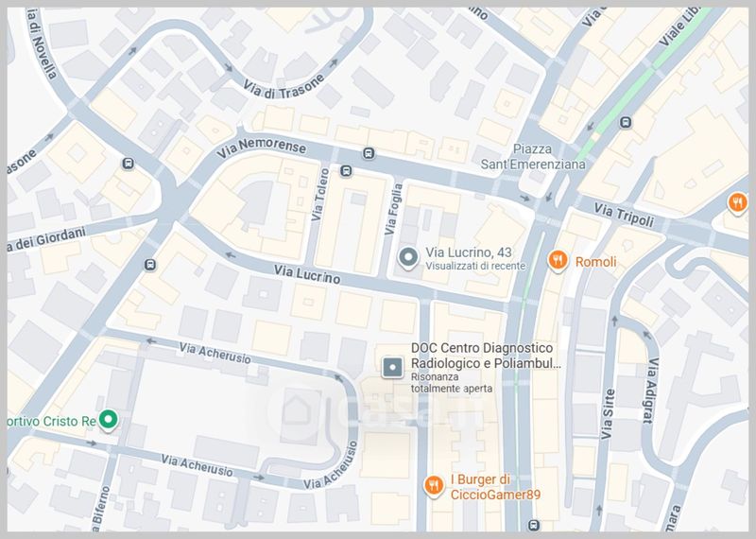
Task: Select bus stop icon beside Via Tolero
Action: coord(346,171)
